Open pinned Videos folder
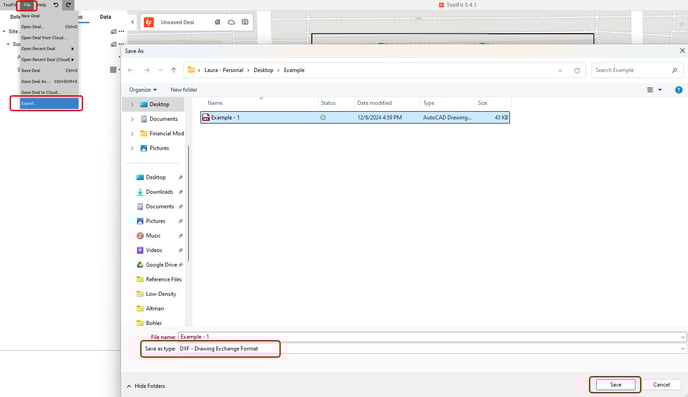688x397 pixels. pos(154,250)
